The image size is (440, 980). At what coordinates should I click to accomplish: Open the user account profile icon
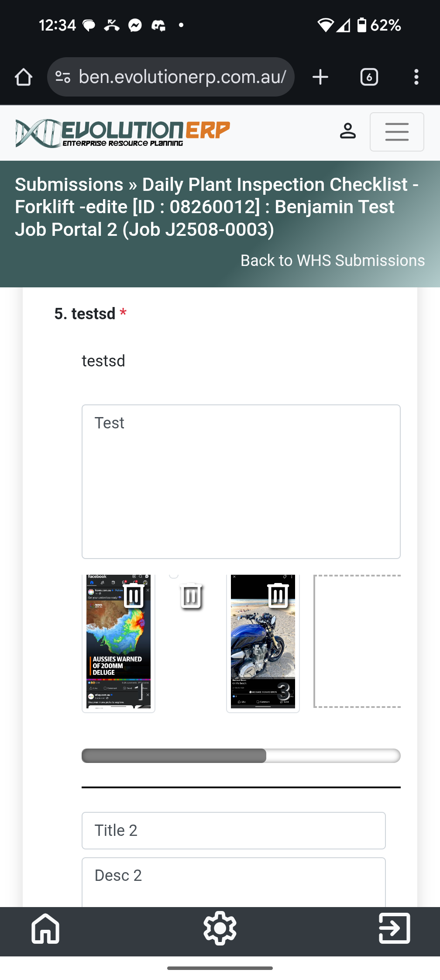click(347, 131)
